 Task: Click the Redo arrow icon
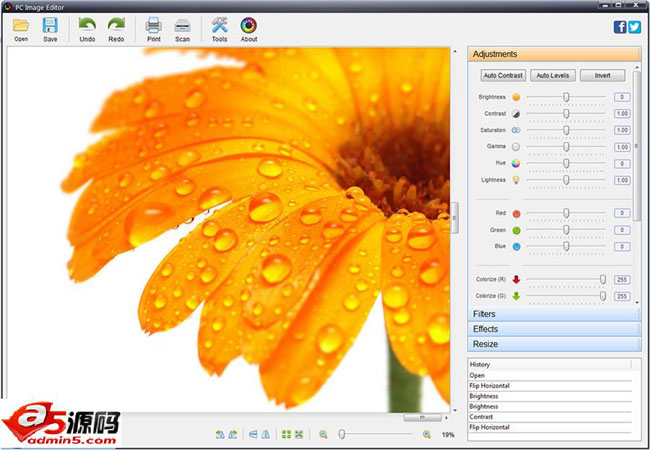[x=116, y=25]
